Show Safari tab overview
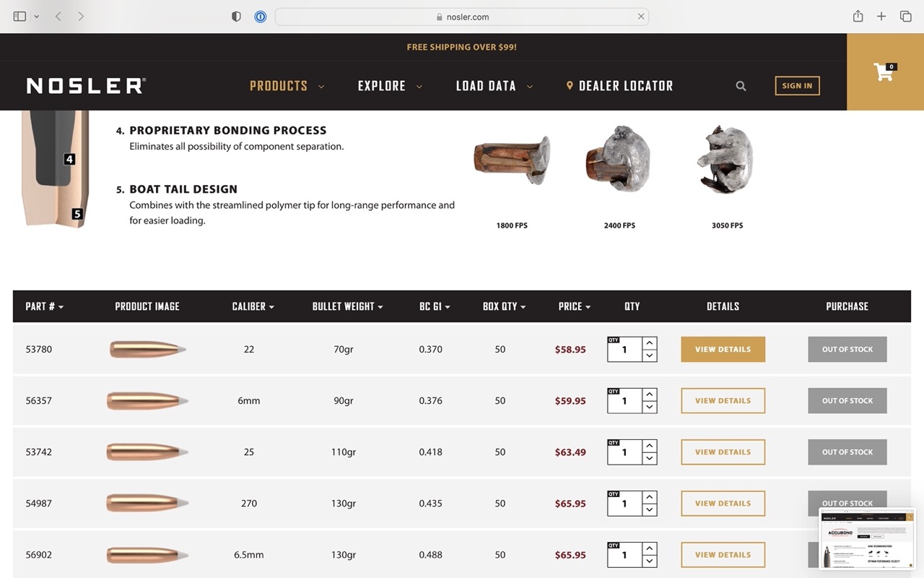The width and height of the screenshot is (924, 578). pyautogui.click(x=905, y=16)
